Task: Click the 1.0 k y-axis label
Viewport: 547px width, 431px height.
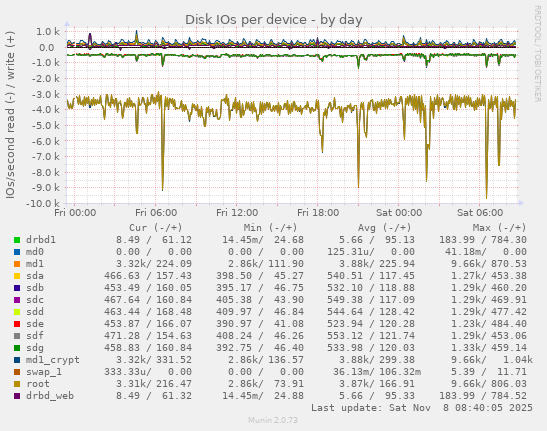Action: click(48, 31)
